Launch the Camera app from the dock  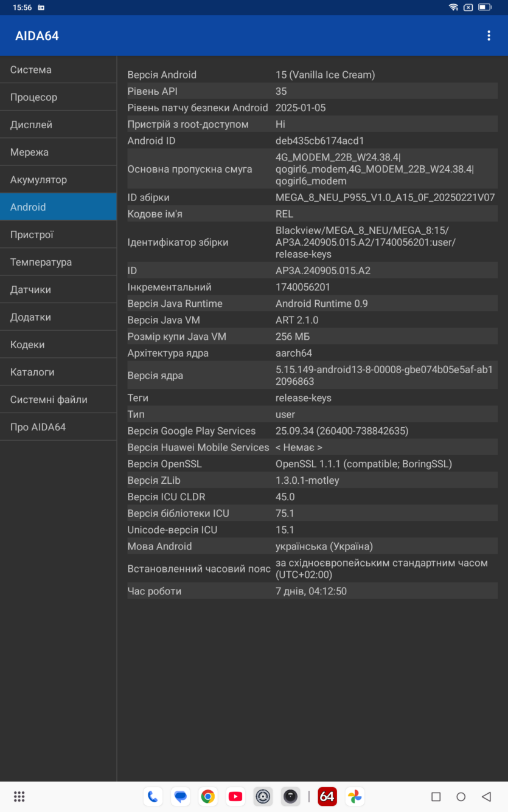click(291, 796)
